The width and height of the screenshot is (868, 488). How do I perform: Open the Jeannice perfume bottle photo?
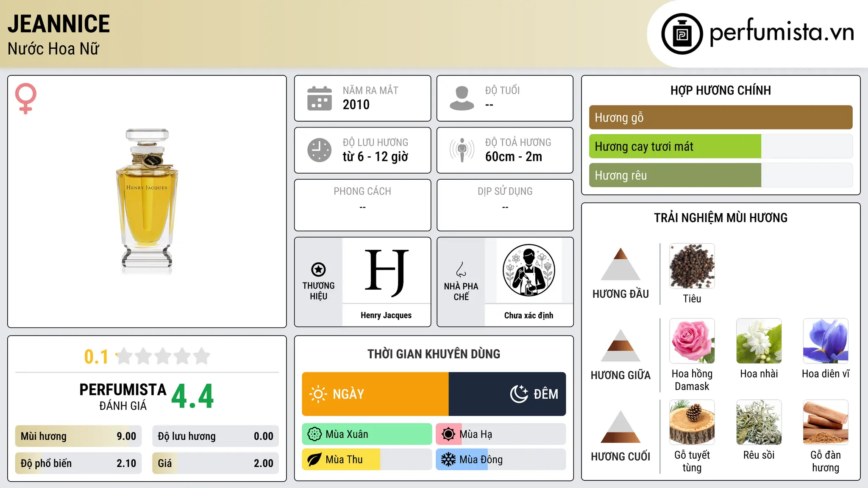147,201
